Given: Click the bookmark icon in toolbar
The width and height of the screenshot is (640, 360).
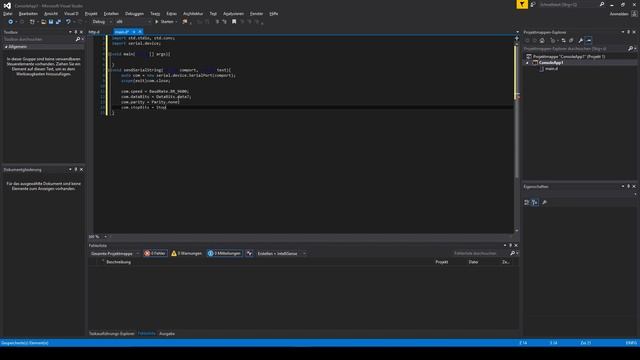Looking at the screenshot, I should pos(234,22).
